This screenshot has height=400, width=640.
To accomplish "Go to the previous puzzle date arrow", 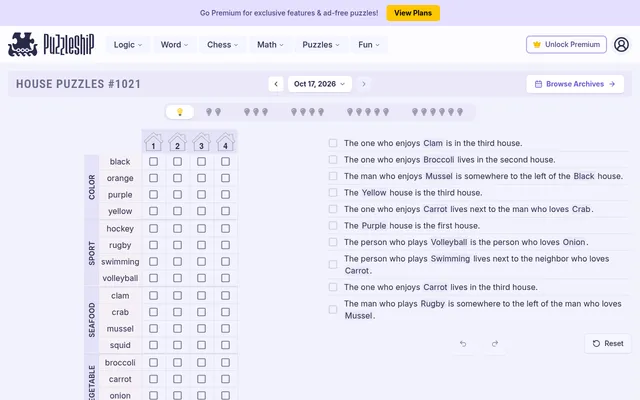I will (276, 84).
